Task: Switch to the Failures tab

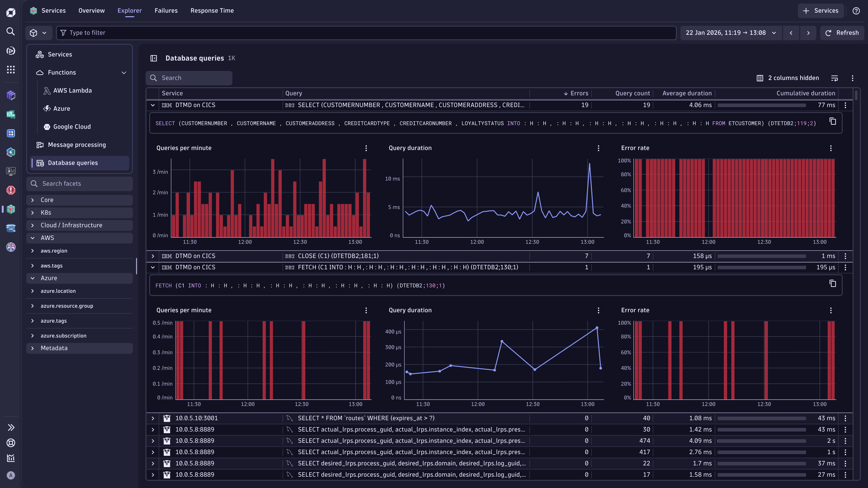Action: (x=166, y=11)
